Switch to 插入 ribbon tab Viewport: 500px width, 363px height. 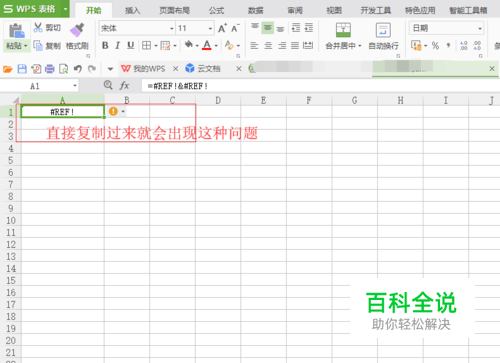[x=132, y=10]
